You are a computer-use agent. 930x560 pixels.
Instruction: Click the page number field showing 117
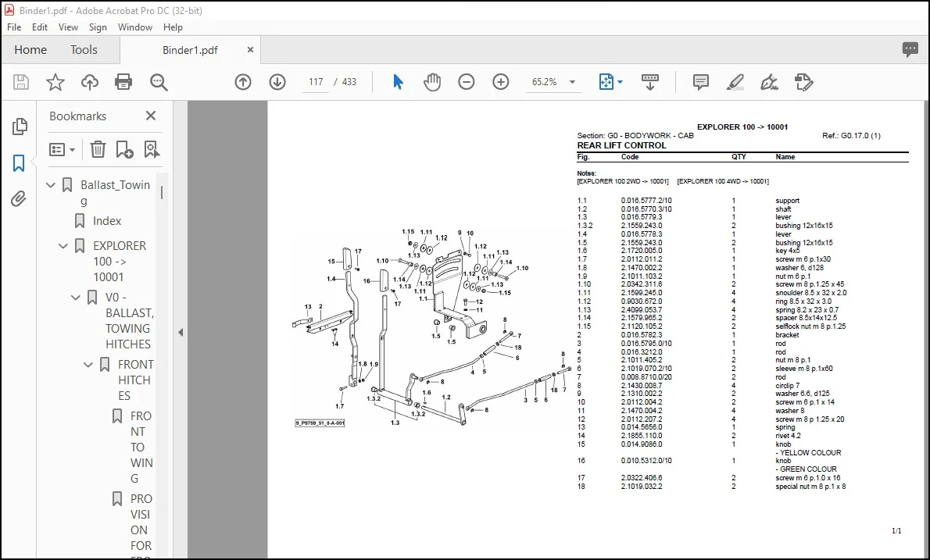(316, 82)
